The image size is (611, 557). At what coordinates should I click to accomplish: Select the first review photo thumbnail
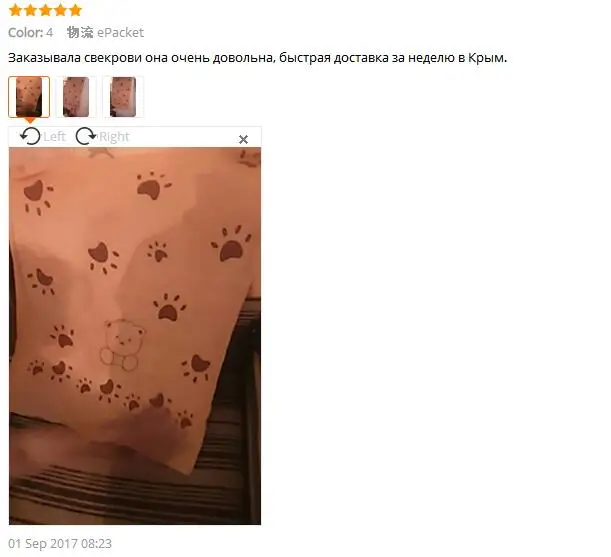[29, 97]
